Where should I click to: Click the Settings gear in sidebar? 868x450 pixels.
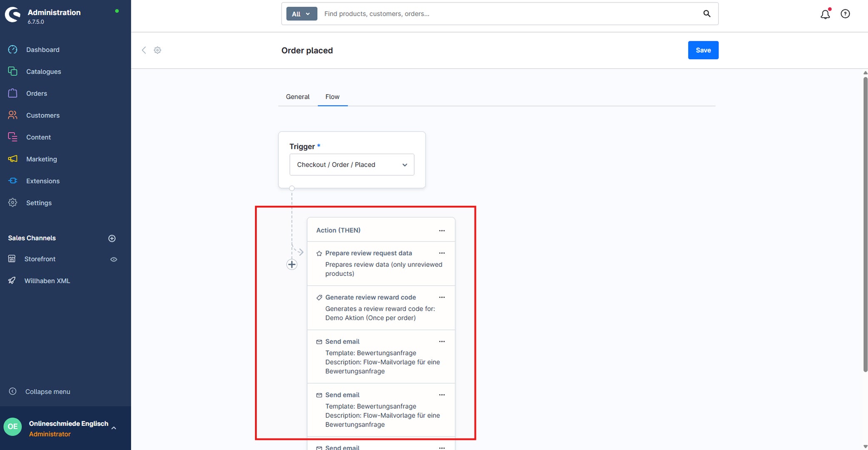(12, 202)
